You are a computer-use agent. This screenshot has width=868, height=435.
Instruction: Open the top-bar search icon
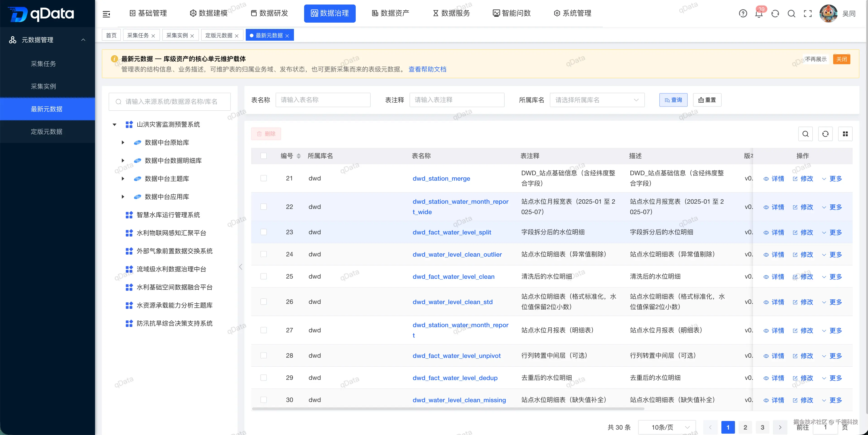point(791,14)
